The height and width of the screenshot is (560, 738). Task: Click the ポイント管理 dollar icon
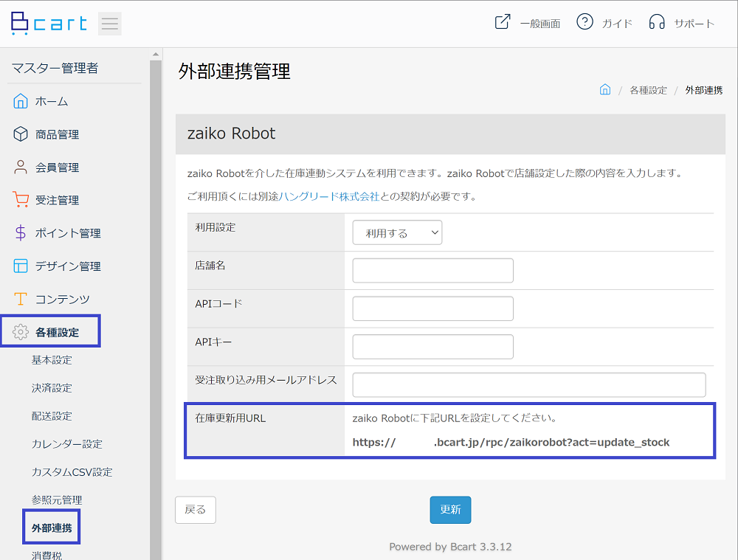click(x=20, y=233)
